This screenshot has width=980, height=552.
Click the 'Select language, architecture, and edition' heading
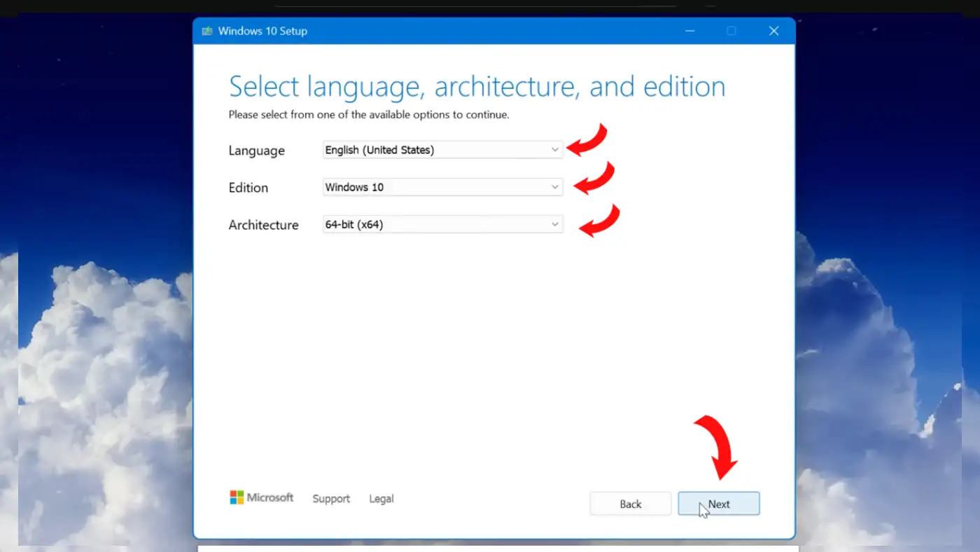pyautogui.click(x=477, y=87)
